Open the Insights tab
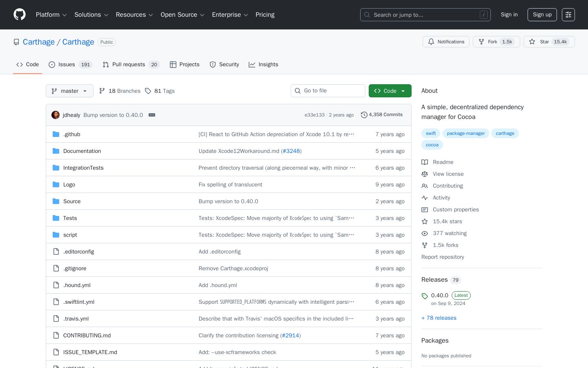588x368 pixels. (263, 65)
